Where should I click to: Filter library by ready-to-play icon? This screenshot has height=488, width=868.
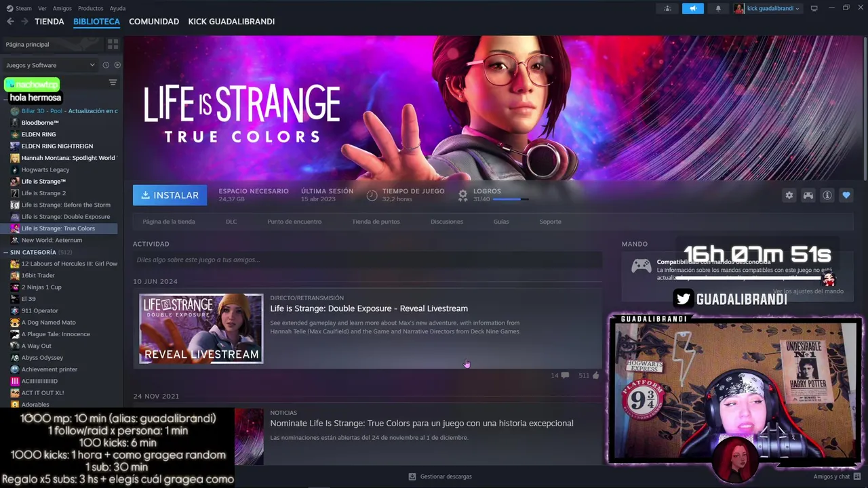click(117, 65)
